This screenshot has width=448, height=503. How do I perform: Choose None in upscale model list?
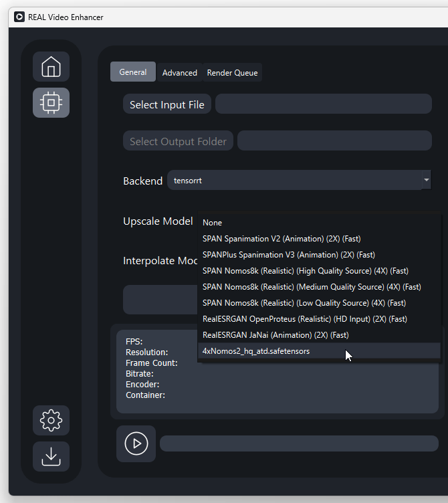tap(320, 223)
